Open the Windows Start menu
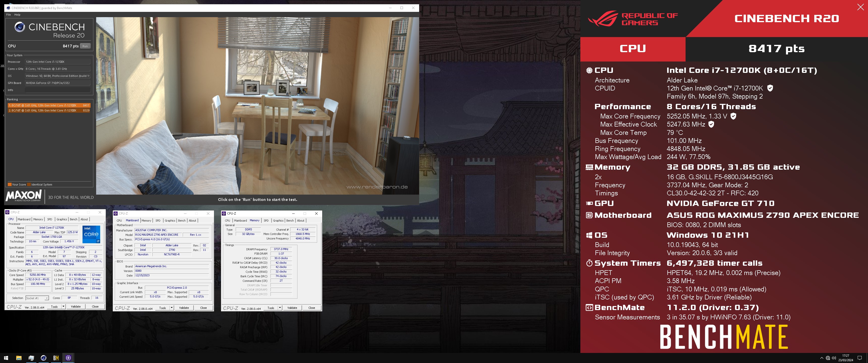 coord(6,358)
